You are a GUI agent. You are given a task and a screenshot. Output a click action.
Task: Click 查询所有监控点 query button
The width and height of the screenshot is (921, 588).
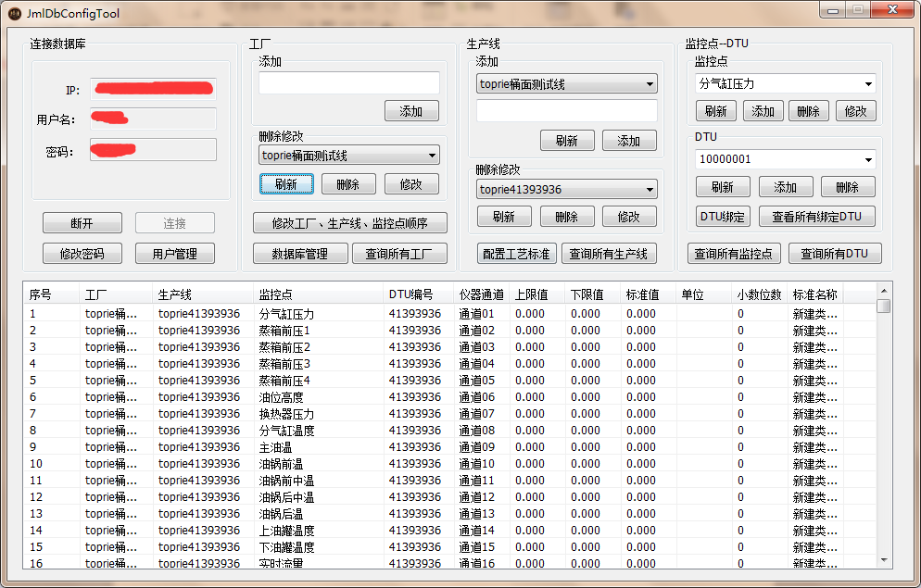tap(734, 253)
